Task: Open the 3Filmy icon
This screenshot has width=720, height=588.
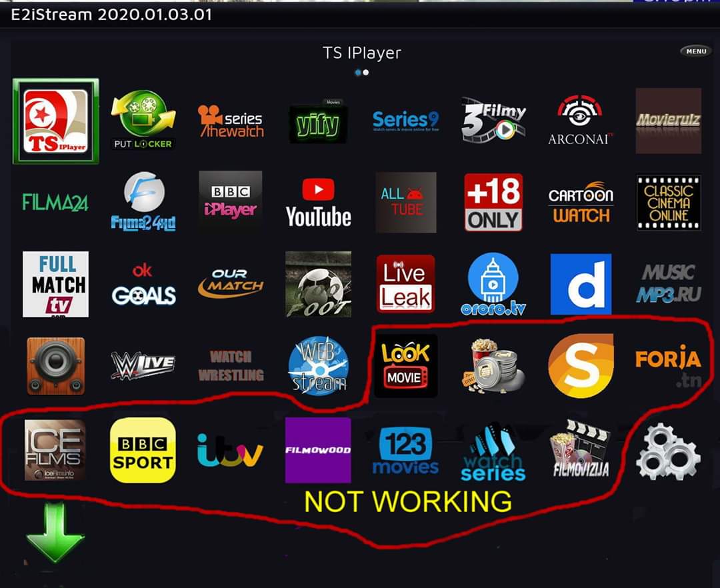Action: [493, 119]
